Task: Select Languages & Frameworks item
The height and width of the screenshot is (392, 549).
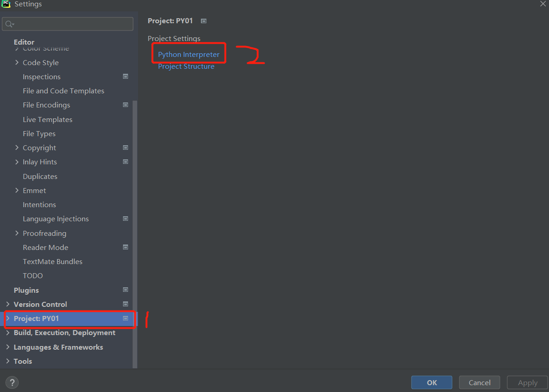Action: [x=58, y=347]
